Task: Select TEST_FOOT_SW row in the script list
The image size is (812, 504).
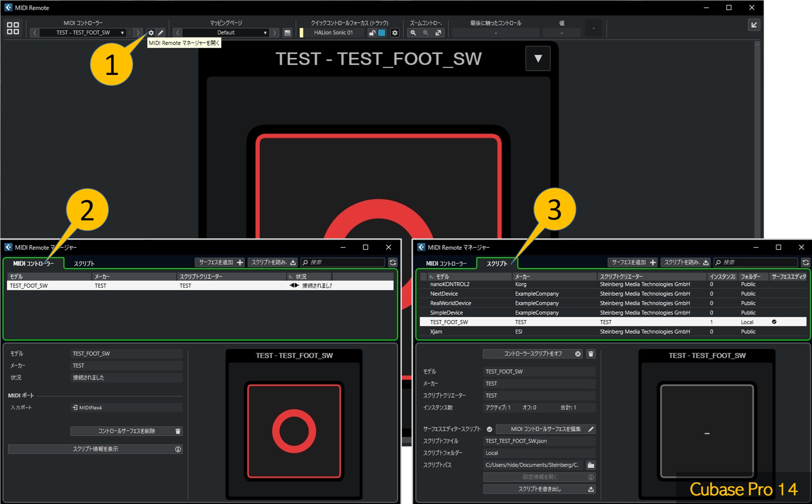Action: pyautogui.click(x=613, y=322)
